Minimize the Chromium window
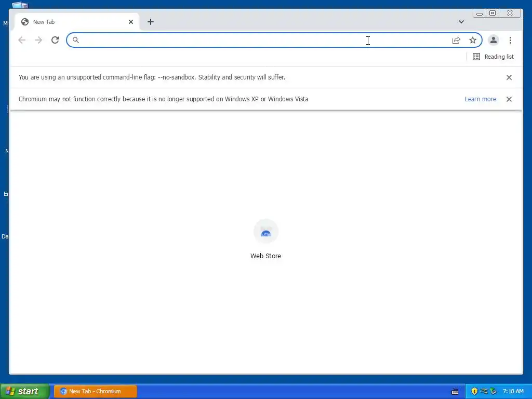 click(480, 13)
